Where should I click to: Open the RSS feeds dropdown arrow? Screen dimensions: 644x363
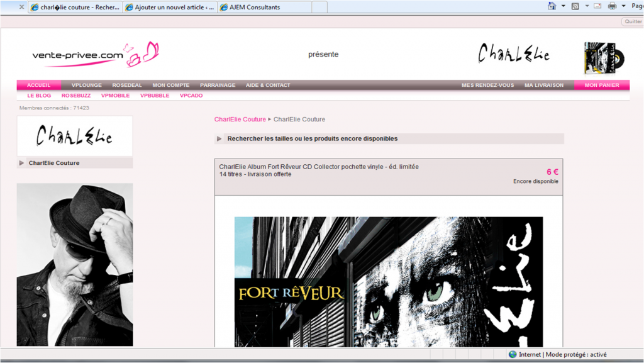click(x=587, y=6)
